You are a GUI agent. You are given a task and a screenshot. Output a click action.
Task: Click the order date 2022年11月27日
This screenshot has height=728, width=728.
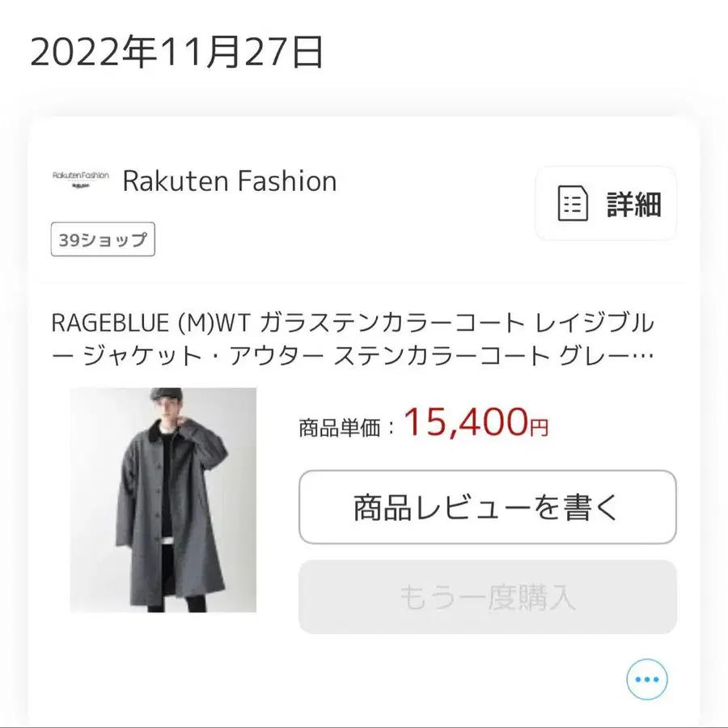[176, 53]
